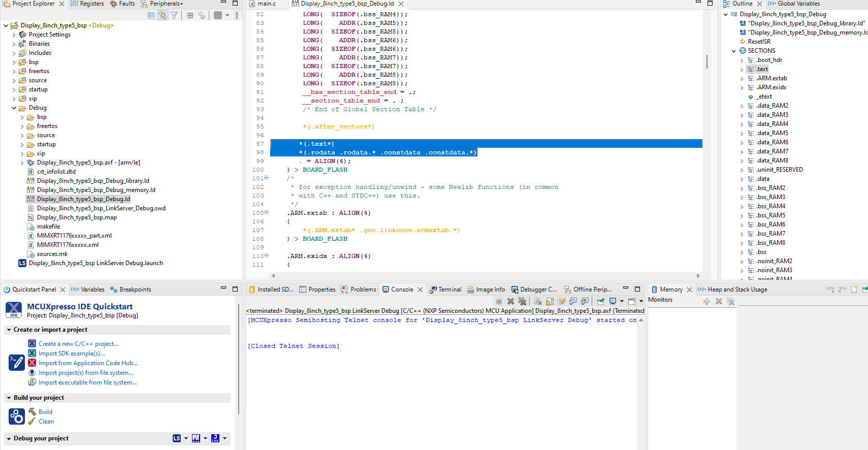Open the Project Explorer view menu (three dots)
The width and height of the screenshot is (868, 450).
click(237, 15)
